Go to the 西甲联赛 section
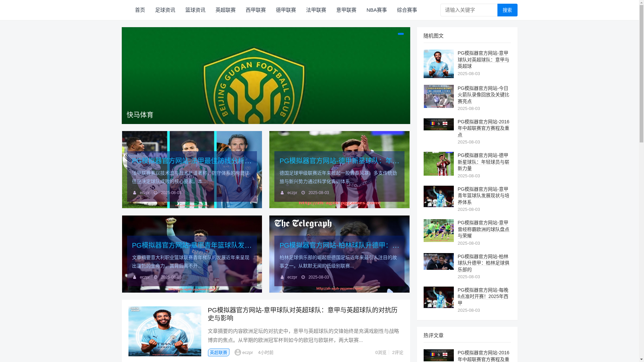This screenshot has width=644, height=362. click(256, 10)
